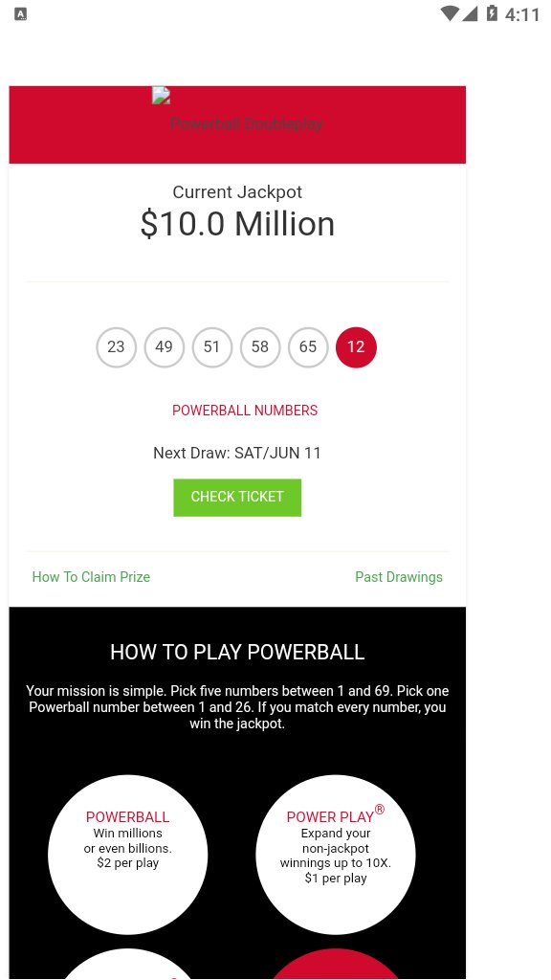Open POWERBALL NUMBERS
The image size is (551, 980).
coord(245,411)
